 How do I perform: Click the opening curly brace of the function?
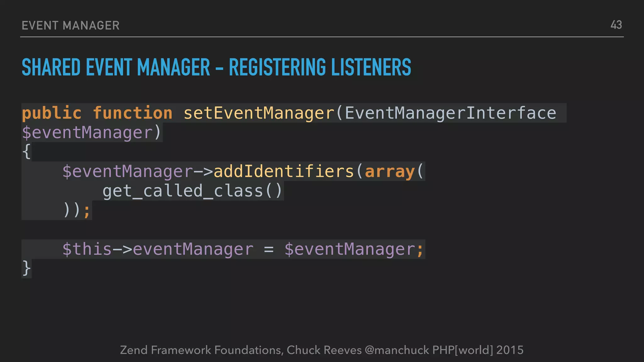pos(26,152)
